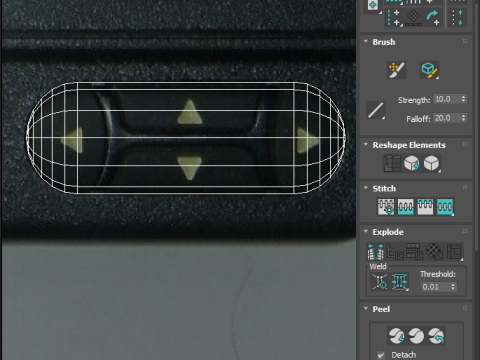Screen dimensions: 480x360
Task: Select the pill-shaped UV wireframe cluster
Action: (x=186, y=138)
